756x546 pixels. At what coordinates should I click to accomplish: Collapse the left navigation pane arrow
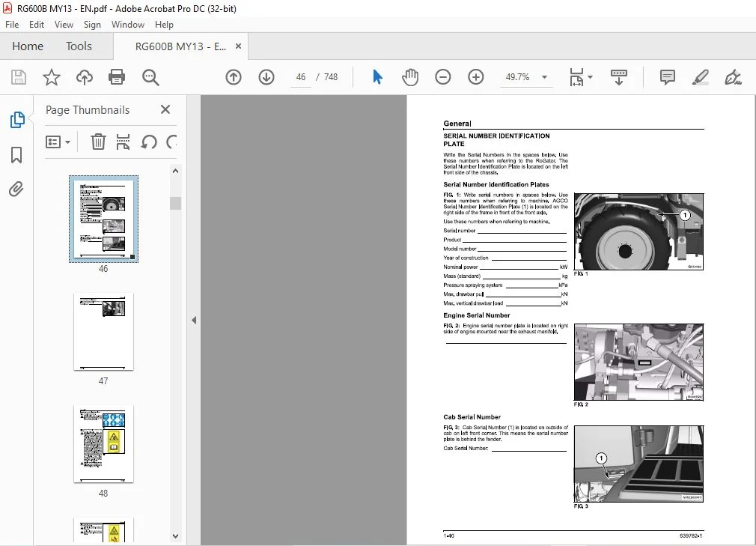194,321
